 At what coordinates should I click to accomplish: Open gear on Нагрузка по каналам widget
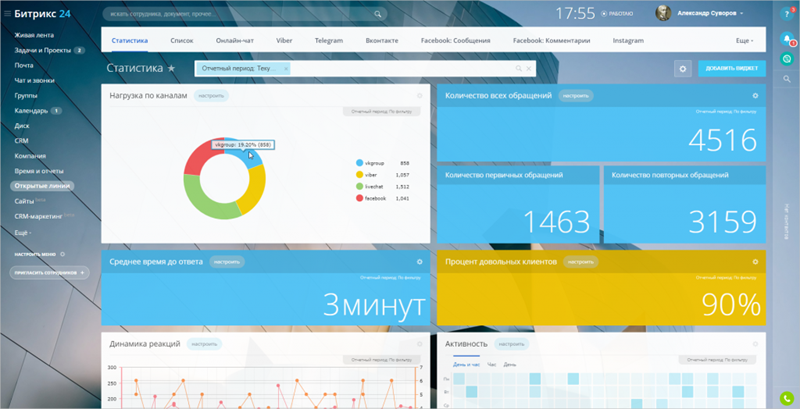tap(419, 95)
